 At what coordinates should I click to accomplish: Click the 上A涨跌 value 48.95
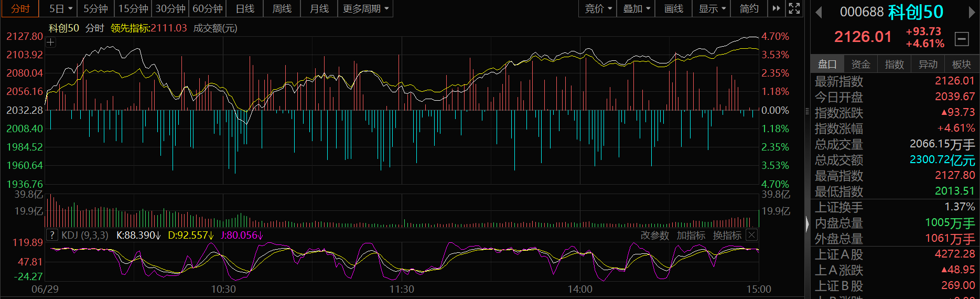click(x=958, y=270)
